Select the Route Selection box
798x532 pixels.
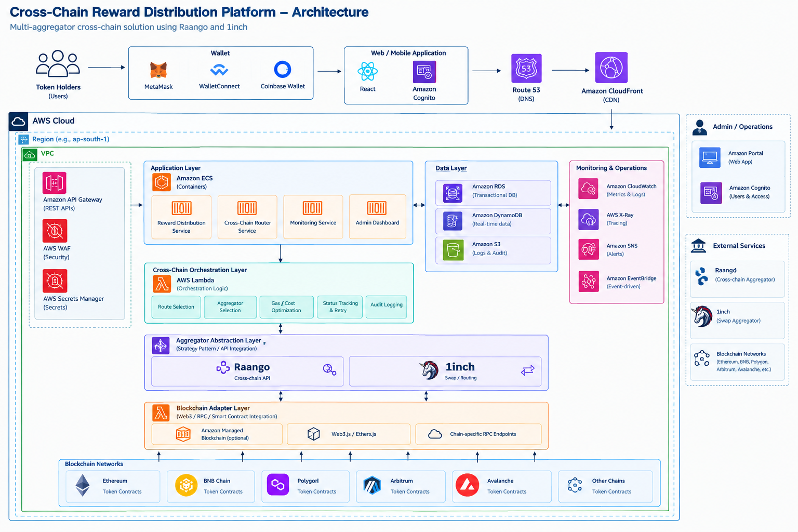pyautogui.click(x=176, y=307)
